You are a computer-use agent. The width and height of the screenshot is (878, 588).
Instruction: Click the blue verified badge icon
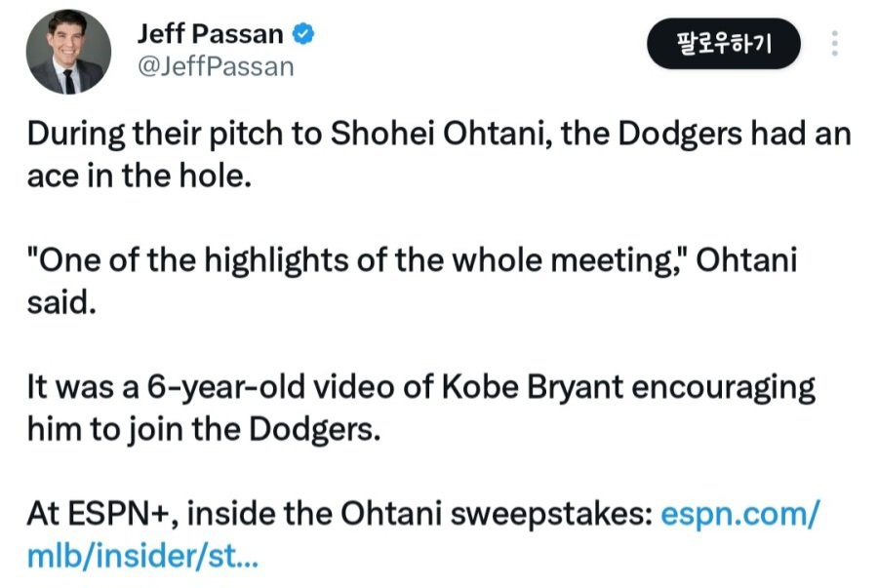(x=303, y=34)
